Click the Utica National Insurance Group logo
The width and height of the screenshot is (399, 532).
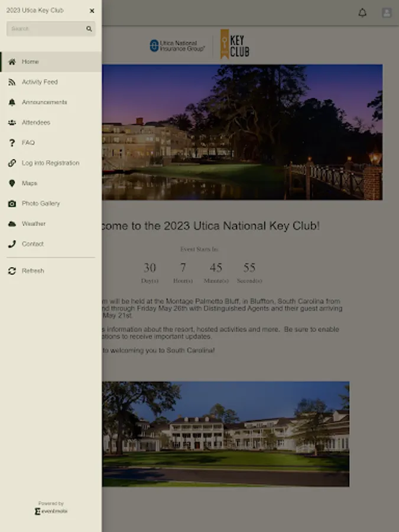[177, 46]
